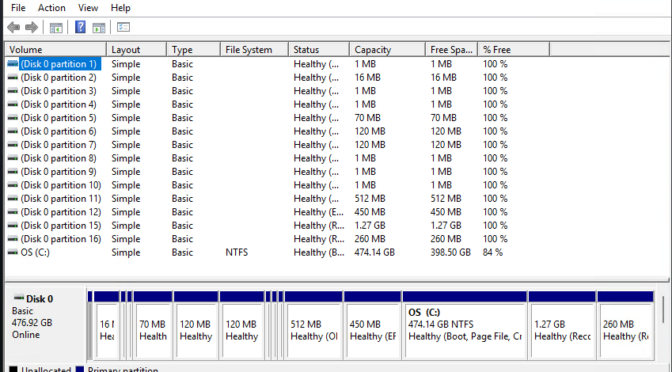The image size is (672, 372).
Task: Select the OS (C:) 474.14 GB NTFS block
Action: coord(465,325)
